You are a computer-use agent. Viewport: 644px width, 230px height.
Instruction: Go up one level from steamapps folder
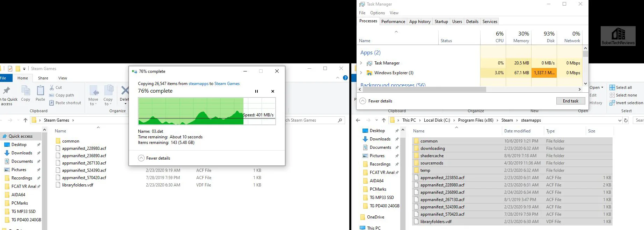384,120
